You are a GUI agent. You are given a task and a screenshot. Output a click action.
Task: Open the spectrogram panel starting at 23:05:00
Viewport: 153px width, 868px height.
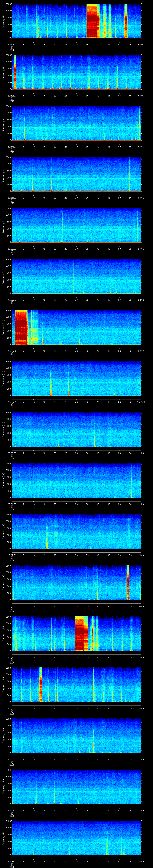point(76,685)
